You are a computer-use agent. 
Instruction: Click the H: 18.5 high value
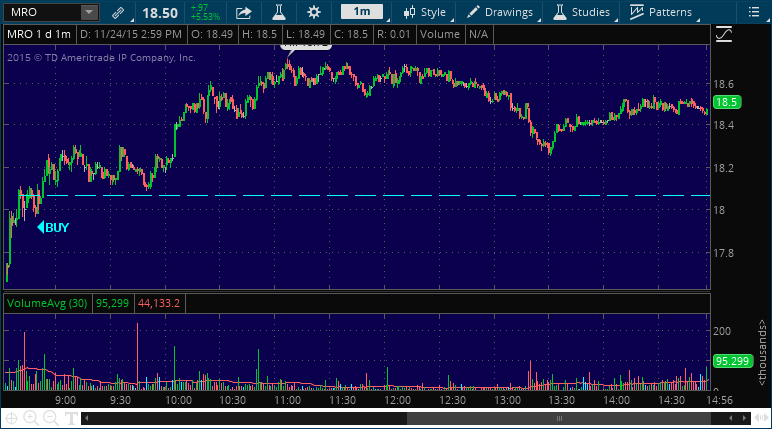tap(259, 34)
